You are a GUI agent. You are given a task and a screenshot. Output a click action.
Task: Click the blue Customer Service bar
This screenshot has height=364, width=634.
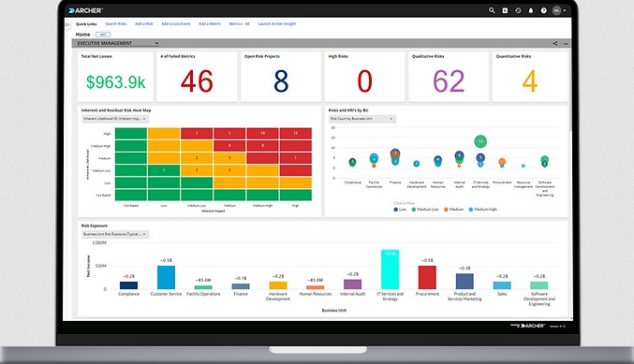[166, 278]
